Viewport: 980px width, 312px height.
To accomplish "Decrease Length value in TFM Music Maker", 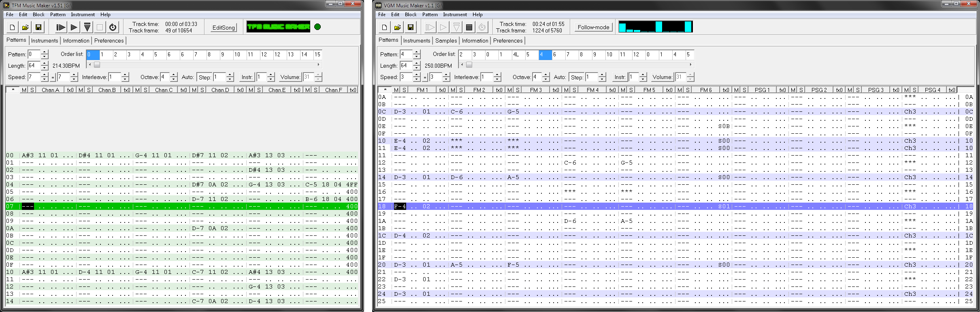I will tap(45, 68).
